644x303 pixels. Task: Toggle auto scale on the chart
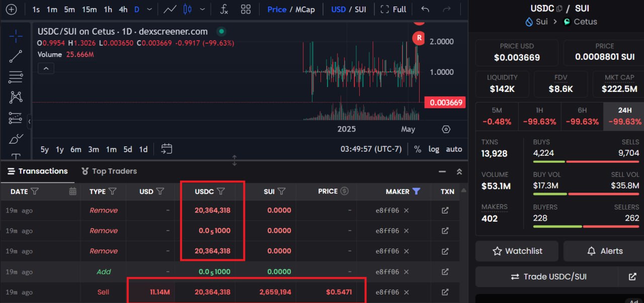tap(454, 149)
